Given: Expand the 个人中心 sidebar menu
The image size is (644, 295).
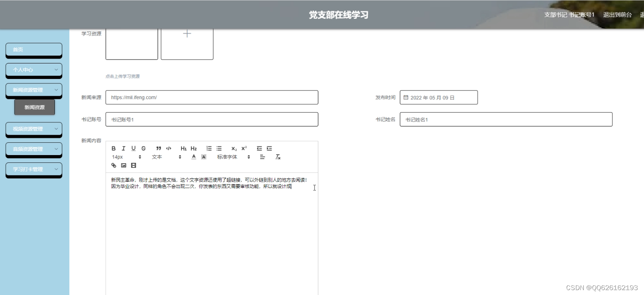Looking at the screenshot, I should click(34, 70).
